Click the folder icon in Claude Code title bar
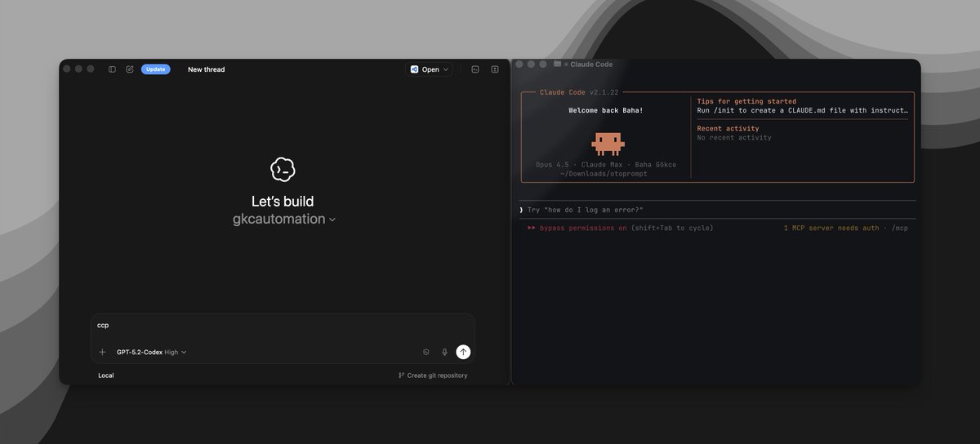The width and height of the screenshot is (980, 444). (557, 64)
